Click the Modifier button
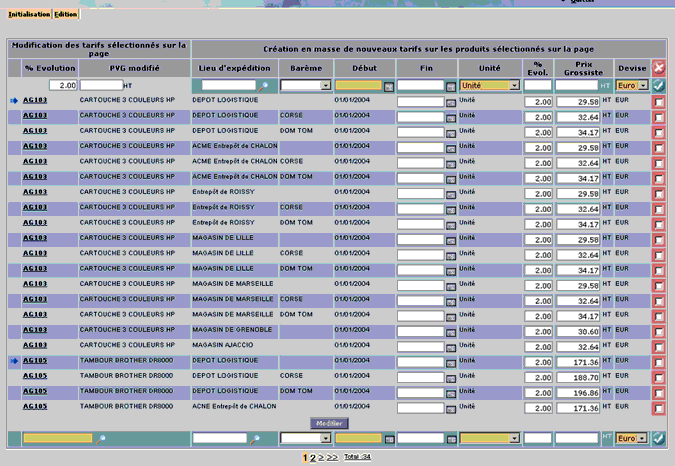675x466 pixels. point(329,423)
